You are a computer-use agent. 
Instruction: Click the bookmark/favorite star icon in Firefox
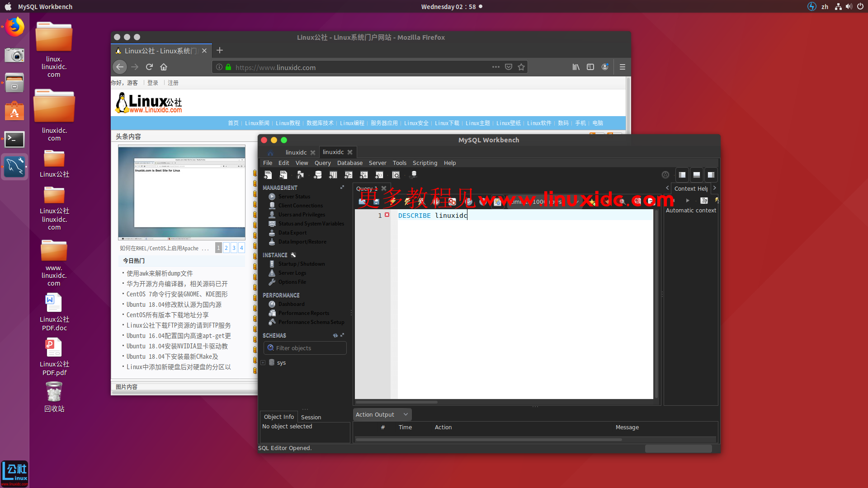[521, 67]
